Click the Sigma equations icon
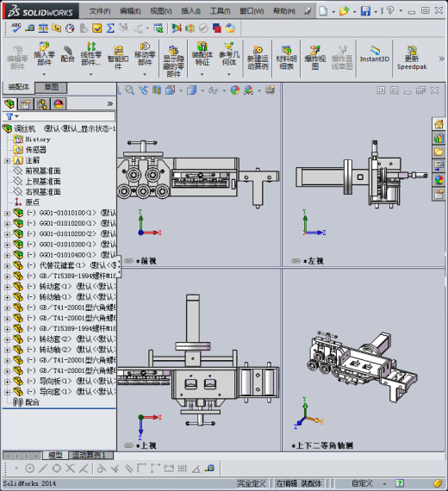Viewport: 448px width, 491px height. [x=110, y=28]
